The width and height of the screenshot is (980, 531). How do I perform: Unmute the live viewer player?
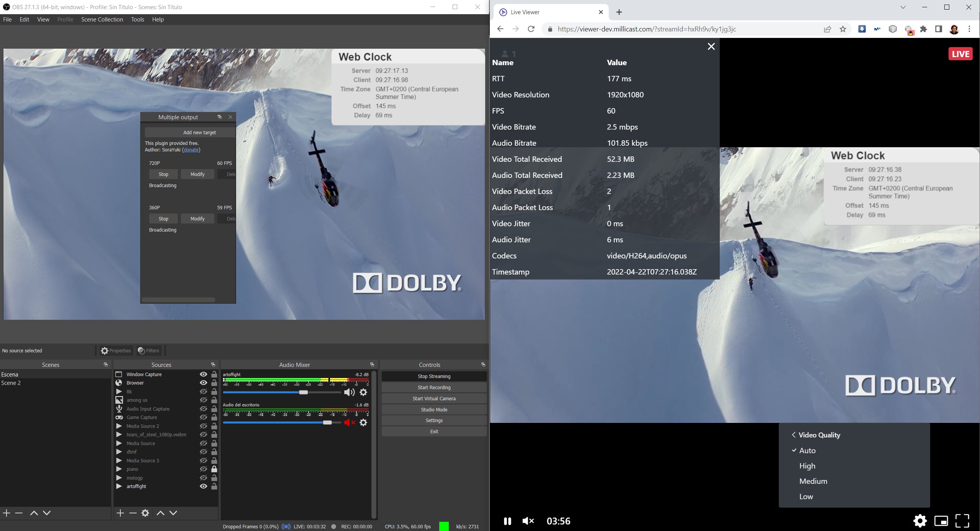(x=528, y=521)
